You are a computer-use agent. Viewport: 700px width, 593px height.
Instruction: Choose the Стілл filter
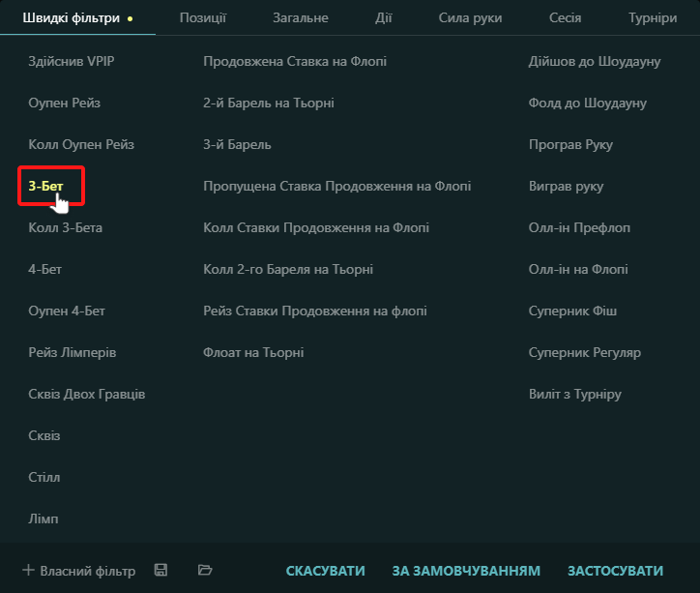[44, 477]
